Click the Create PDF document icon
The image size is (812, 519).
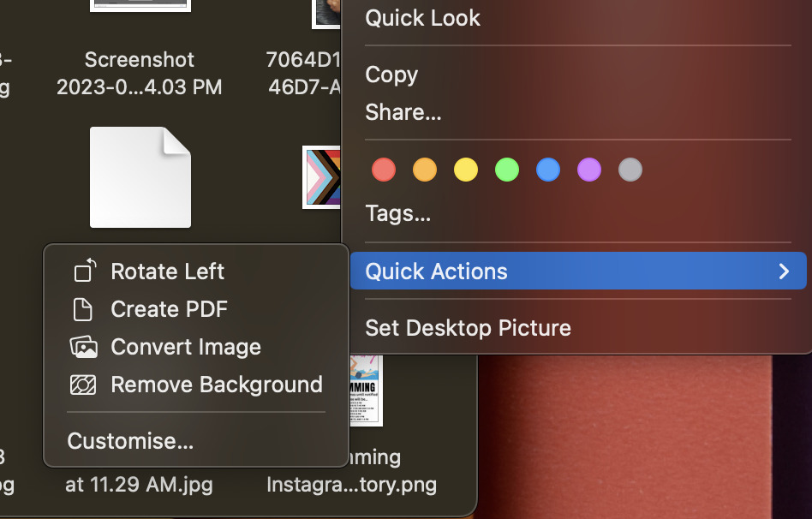(83, 309)
